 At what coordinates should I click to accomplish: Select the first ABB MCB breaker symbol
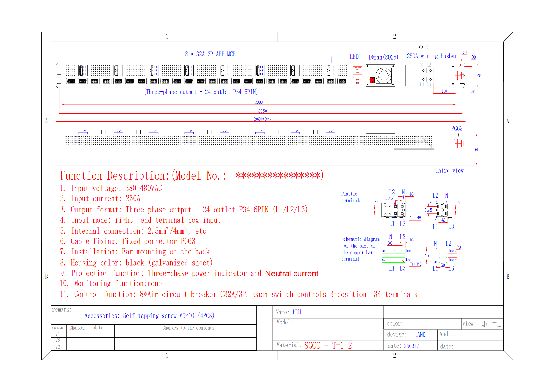(x=83, y=70)
